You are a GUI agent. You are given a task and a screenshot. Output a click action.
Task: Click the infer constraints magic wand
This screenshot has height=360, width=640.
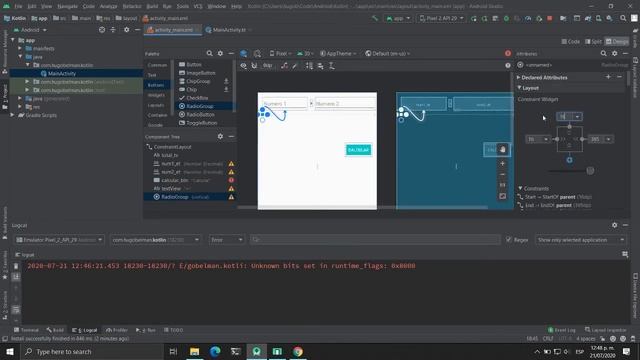coord(295,66)
